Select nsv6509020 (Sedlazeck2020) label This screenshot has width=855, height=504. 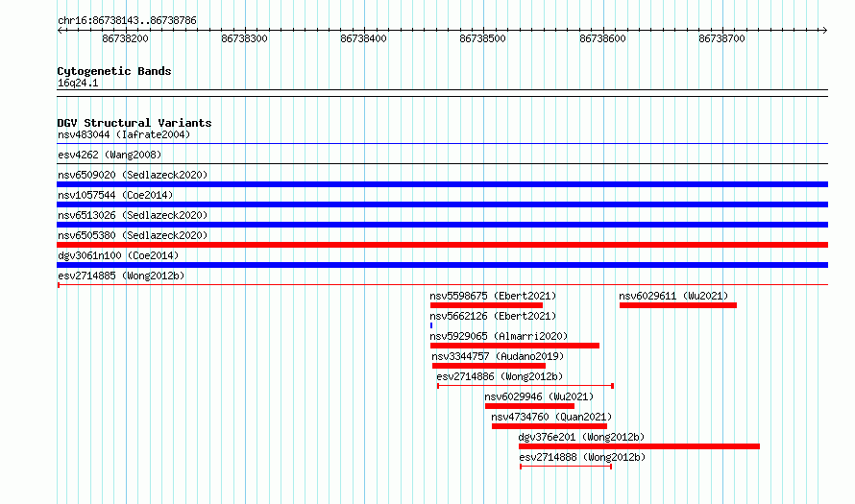click(133, 175)
